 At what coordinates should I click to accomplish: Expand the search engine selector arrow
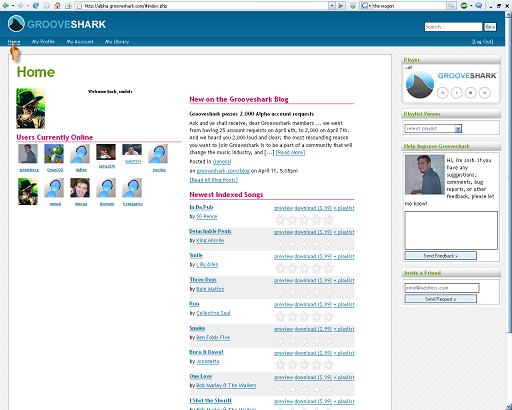[370, 6]
